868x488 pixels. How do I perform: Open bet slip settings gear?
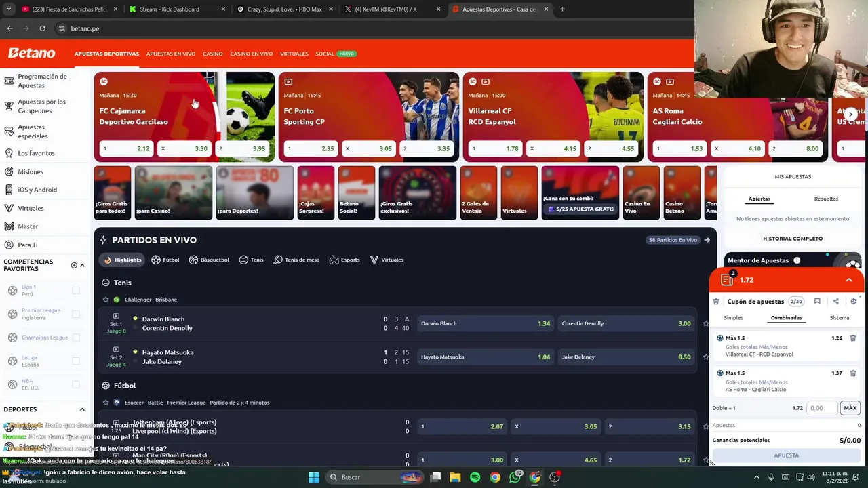[x=853, y=302]
